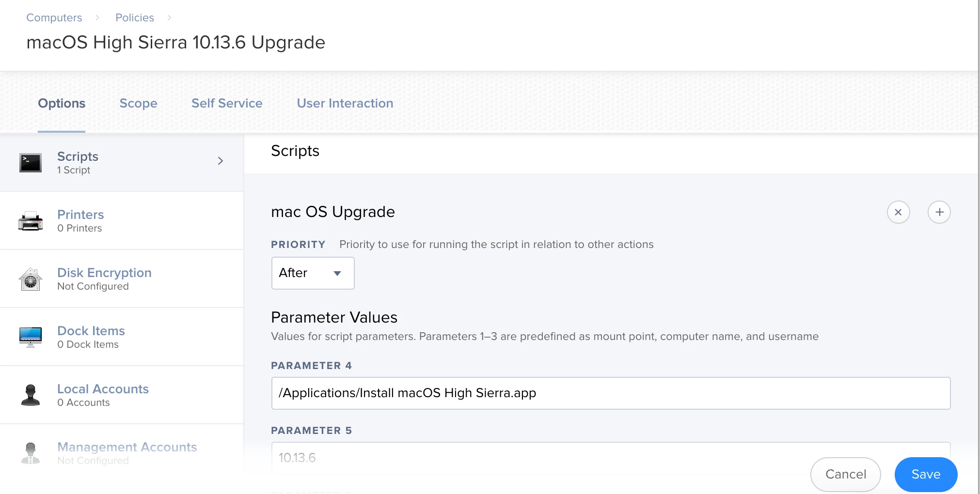
Task: Click the 'mac OS Upgrade' script title
Action: click(x=333, y=212)
